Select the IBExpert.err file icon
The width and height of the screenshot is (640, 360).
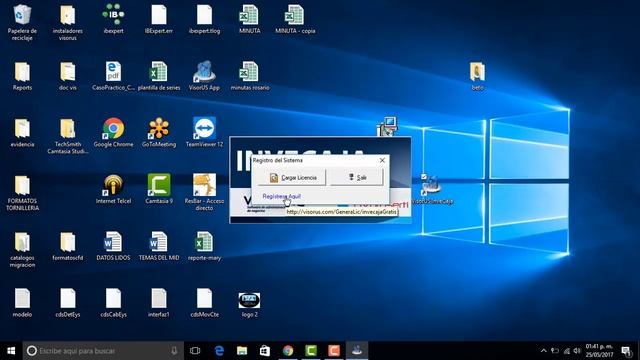[159, 16]
